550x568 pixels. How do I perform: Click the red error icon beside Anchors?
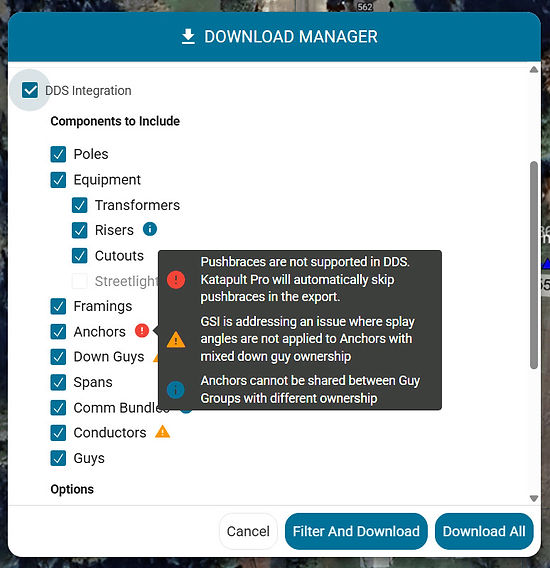point(142,330)
